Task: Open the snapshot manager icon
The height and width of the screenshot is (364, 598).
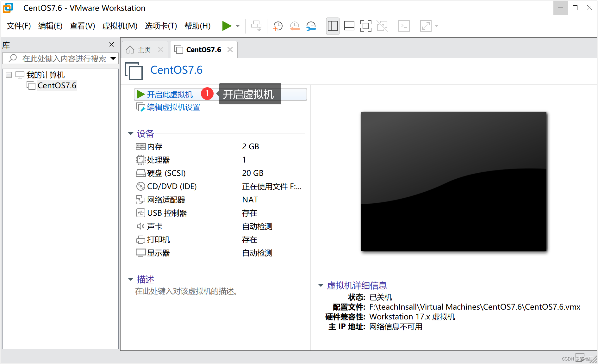Action: [x=311, y=26]
